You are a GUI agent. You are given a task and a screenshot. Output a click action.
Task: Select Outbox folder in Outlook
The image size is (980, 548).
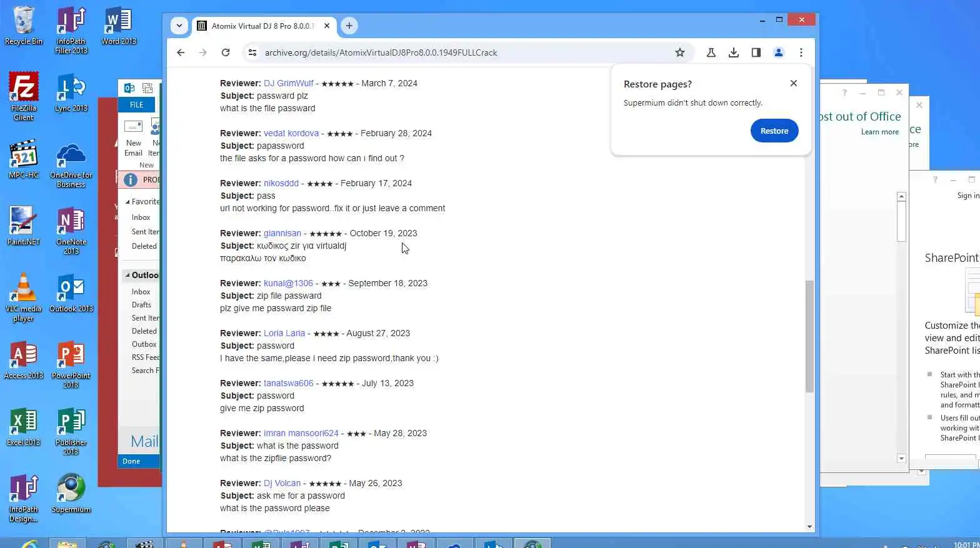(144, 344)
